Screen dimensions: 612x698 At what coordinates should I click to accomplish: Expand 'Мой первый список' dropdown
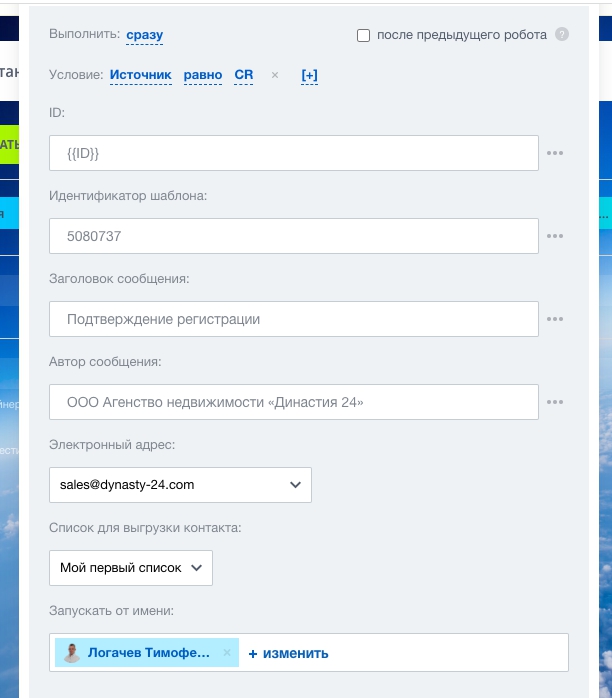click(130, 567)
